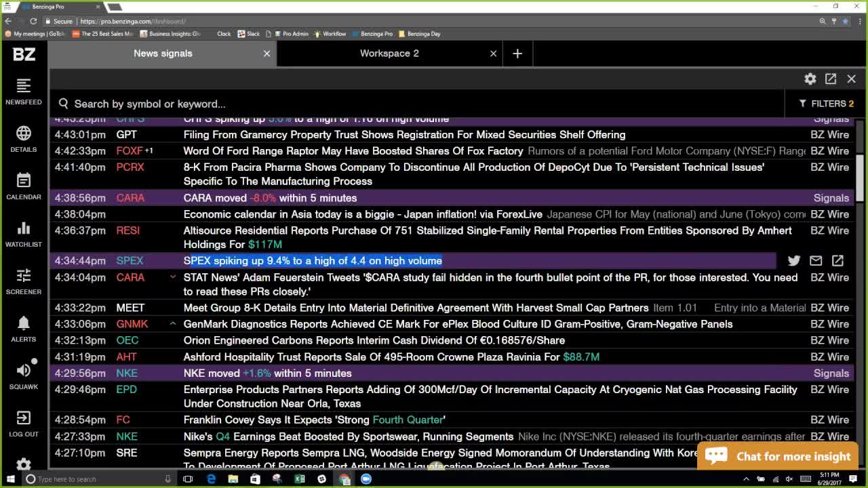The image size is (868, 488).
Task: Click the AHT ticker symbol
Action: (x=126, y=357)
